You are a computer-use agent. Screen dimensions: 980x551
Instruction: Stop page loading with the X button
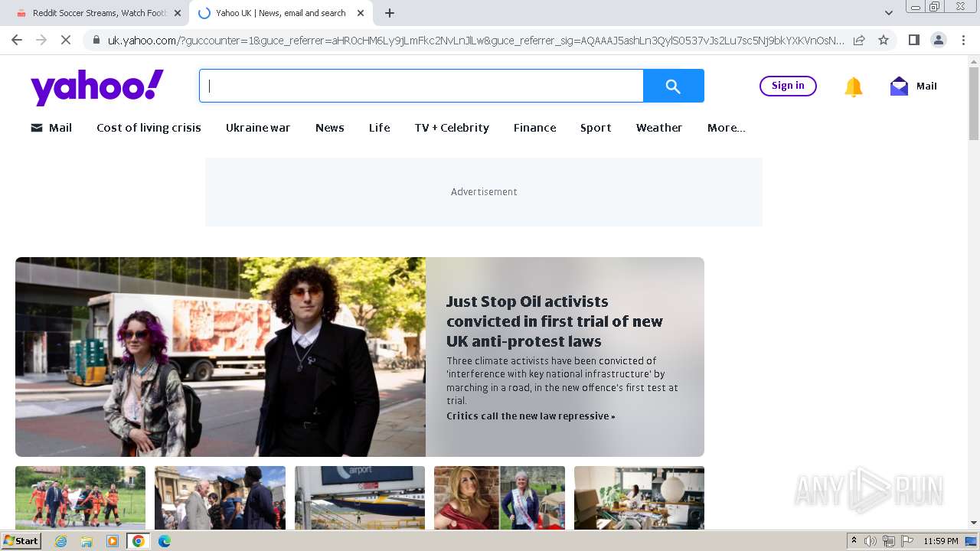click(x=66, y=40)
